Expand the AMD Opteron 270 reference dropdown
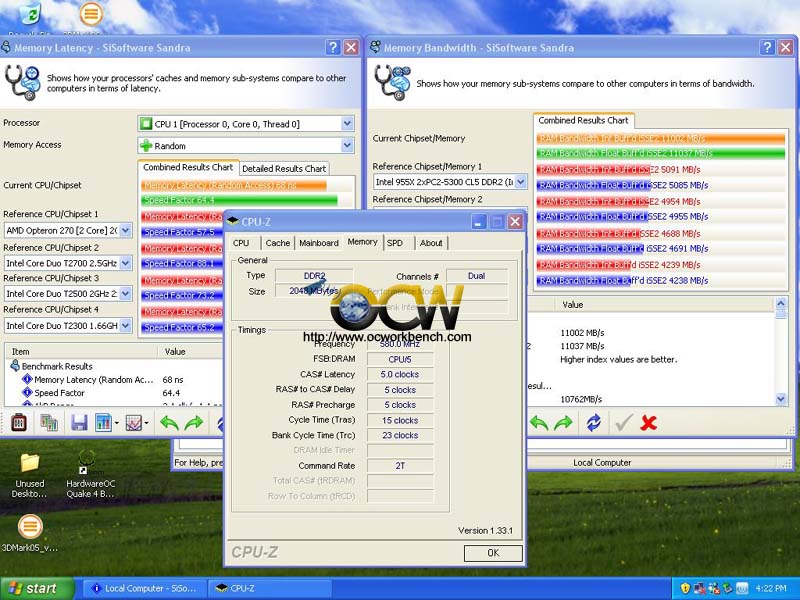This screenshot has width=800, height=600. tap(68, 231)
